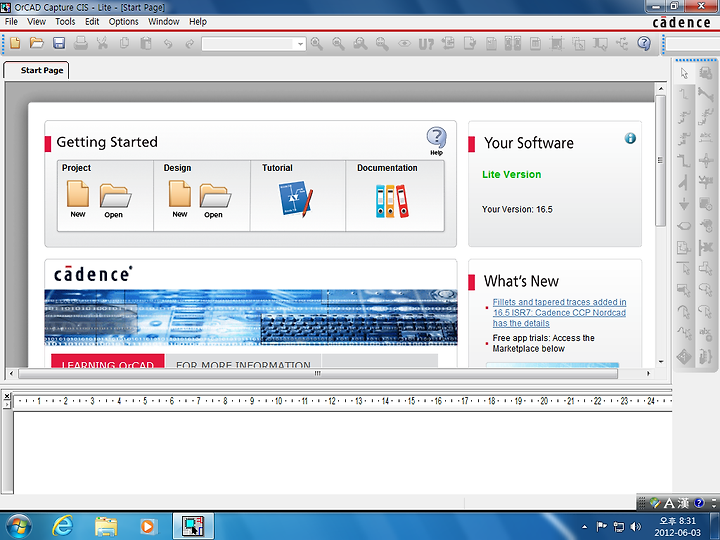720x540 pixels.
Task: Click the Lite Version text
Action: (512, 174)
